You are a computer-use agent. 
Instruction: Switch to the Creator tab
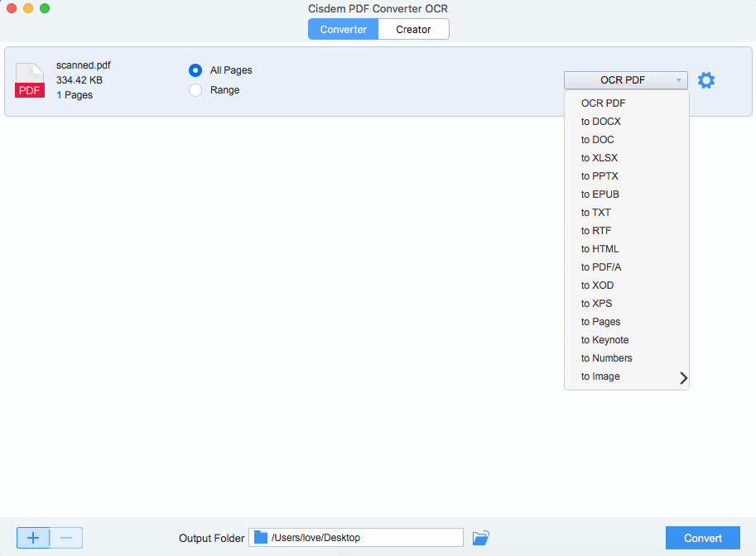pyautogui.click(x=414, y=30)
